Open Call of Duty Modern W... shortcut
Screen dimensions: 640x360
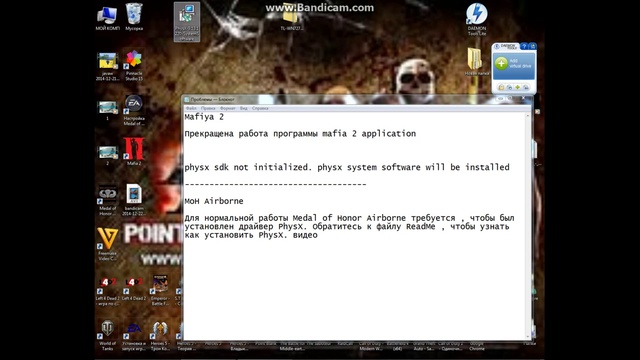[370, 346]
